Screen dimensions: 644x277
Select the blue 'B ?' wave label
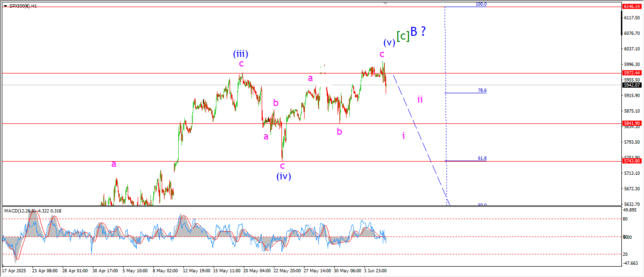pyautogui.click(x=418, y=32)
